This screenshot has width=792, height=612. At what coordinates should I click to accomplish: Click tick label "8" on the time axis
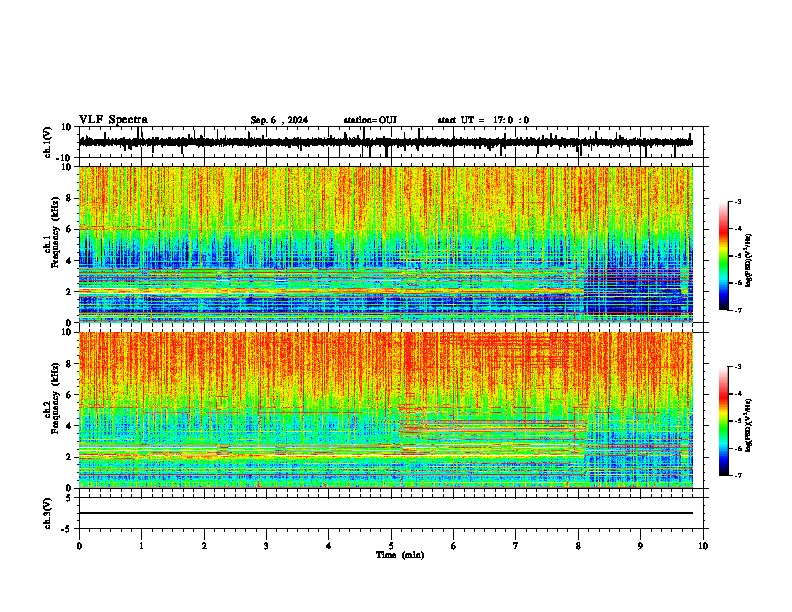(578, 546)
